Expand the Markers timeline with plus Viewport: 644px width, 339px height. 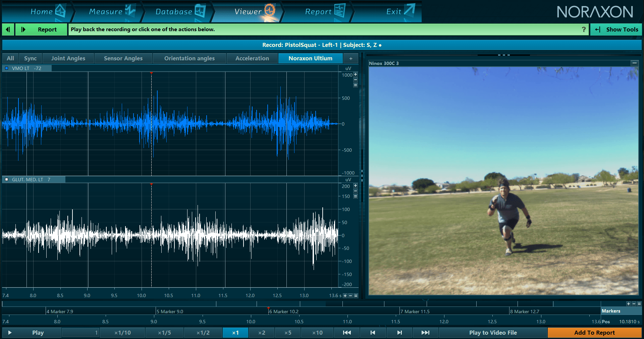pyautogui.click(x=629, y=304)
